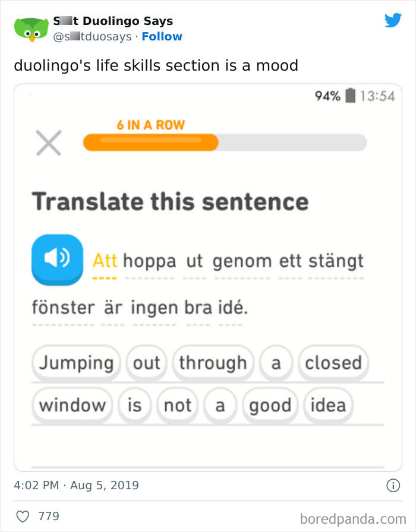
Task: Click the orange lesson progress bar
Action: tap(149, 142)
